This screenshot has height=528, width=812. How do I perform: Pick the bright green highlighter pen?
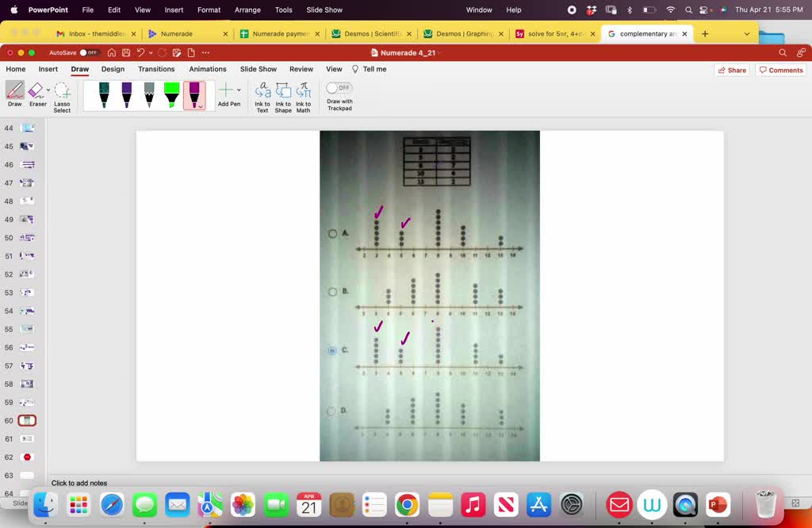171,95
